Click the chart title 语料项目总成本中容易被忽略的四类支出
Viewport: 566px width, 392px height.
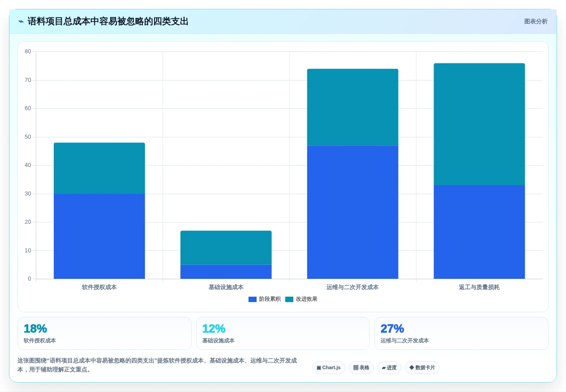108,21
